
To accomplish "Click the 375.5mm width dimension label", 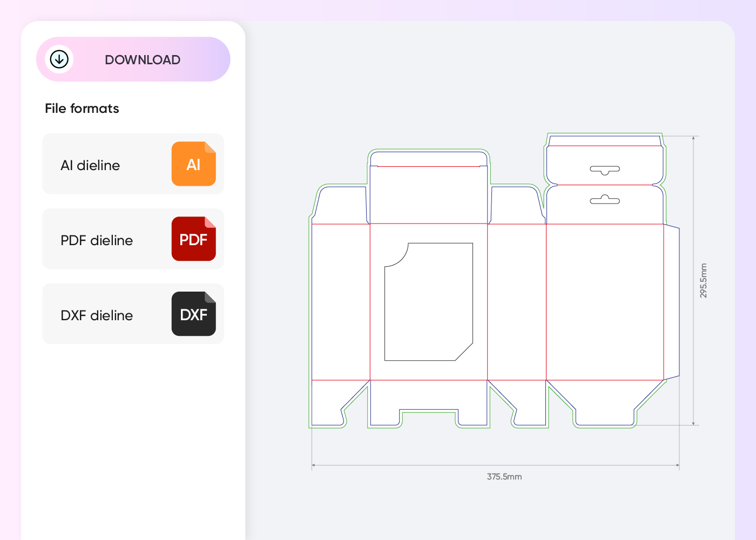I will (504, 477).
